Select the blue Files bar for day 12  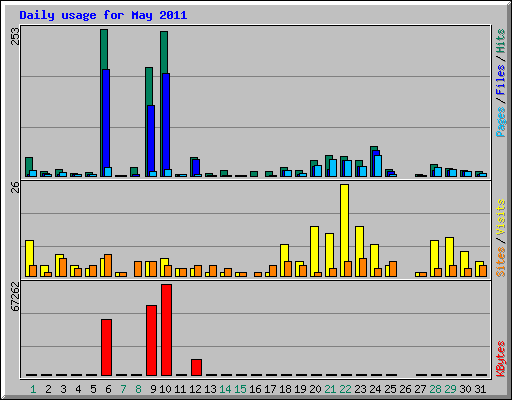pyautogui.click(x=196, y=167)
